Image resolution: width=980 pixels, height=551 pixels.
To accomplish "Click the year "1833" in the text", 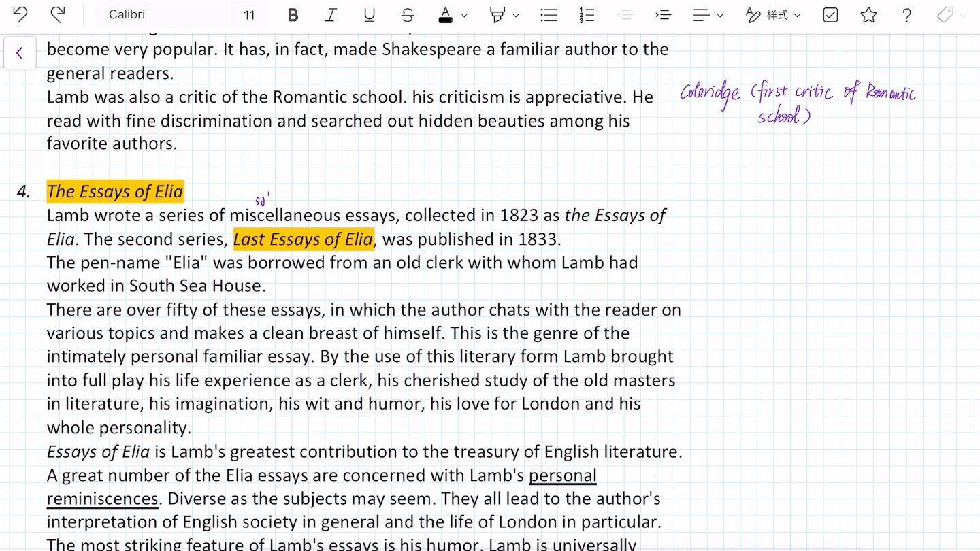I will point(537,239).
